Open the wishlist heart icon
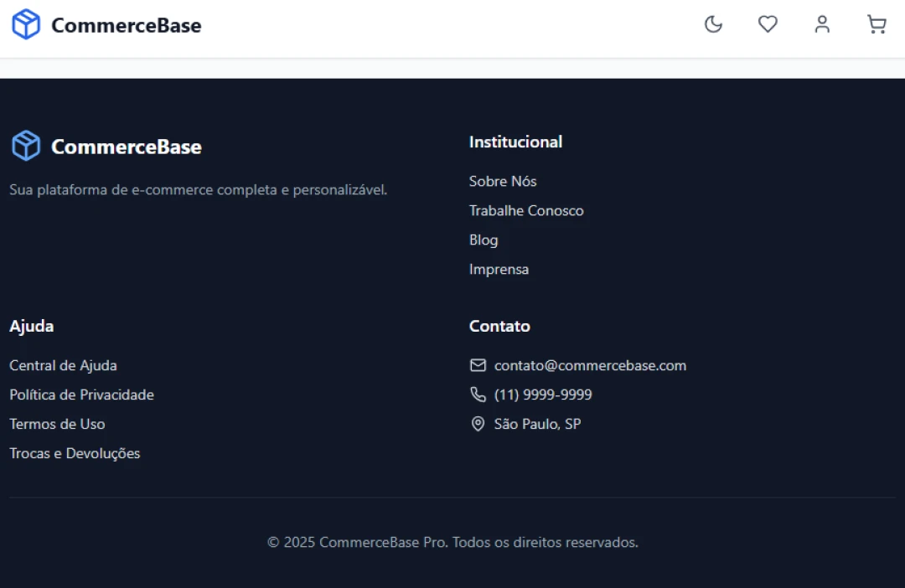905x588 pixels. click(768, 24)
